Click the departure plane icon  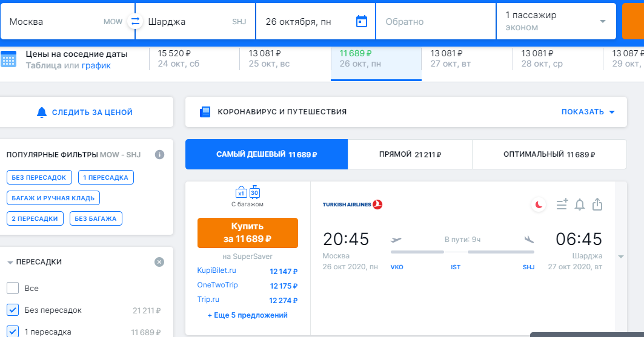pyautogui.click(x=396, y=240)
